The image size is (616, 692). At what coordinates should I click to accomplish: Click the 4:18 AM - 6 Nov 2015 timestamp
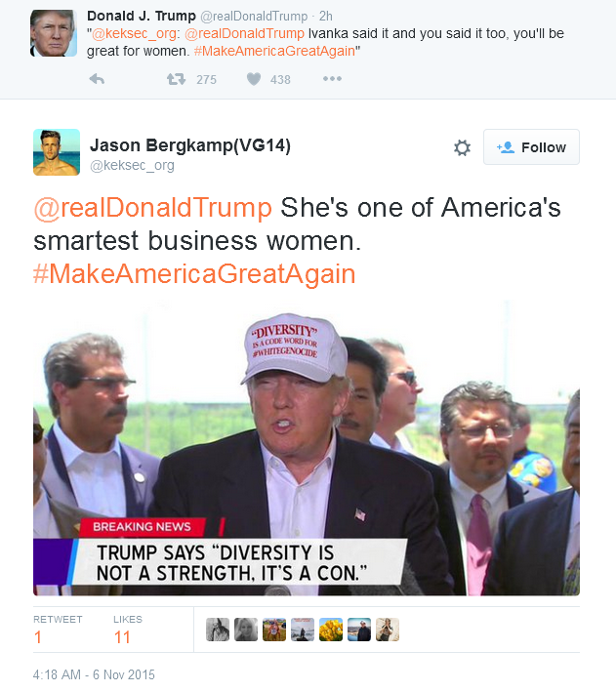coord(94,674)
